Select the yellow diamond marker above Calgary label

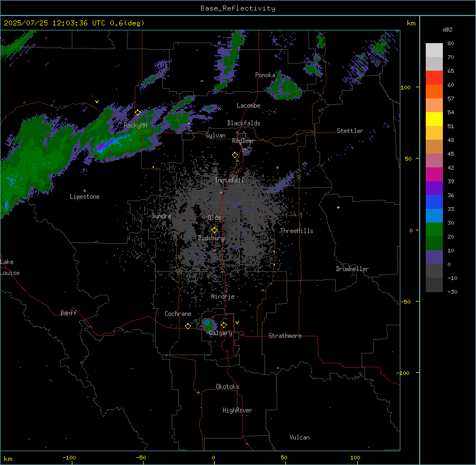coord(224,325)
